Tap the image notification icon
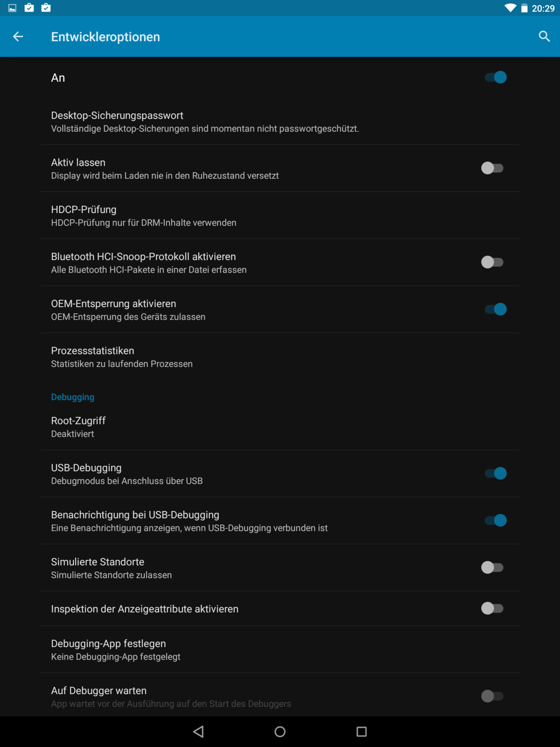Image resolution: width=560 pixels, height=747 pixels. [13, 8]
